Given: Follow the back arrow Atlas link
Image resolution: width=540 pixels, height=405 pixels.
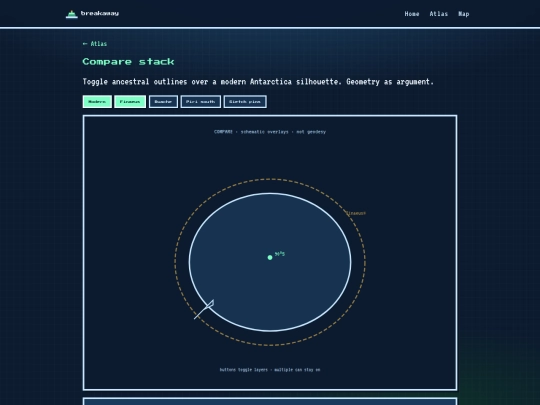Looking at the screenshot, I should 95,44.
